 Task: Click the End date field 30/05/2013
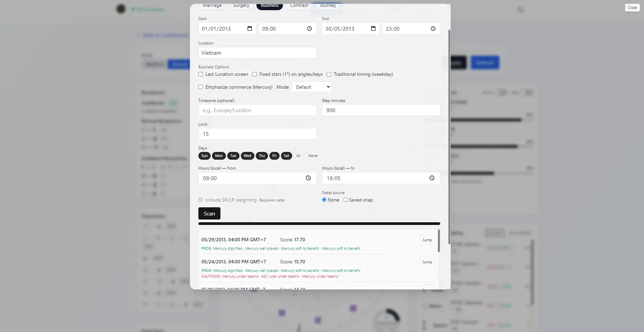351,29
